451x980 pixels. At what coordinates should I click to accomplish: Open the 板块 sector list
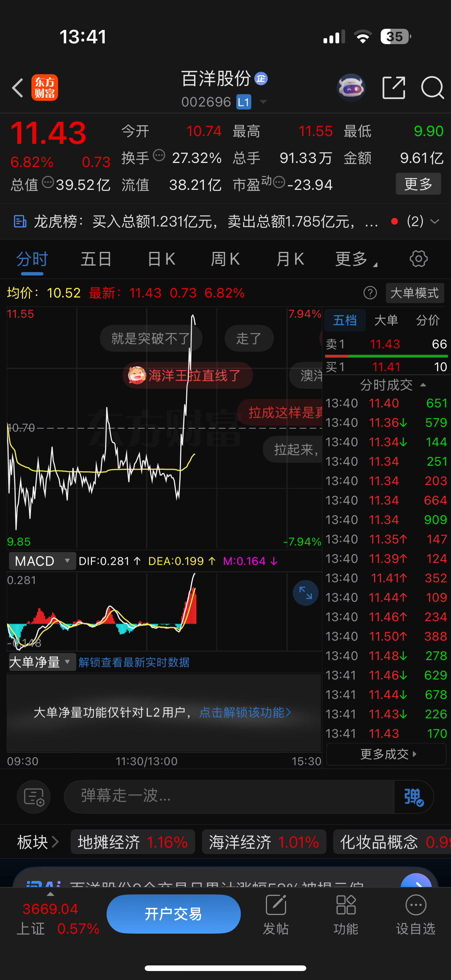point(38,842)
